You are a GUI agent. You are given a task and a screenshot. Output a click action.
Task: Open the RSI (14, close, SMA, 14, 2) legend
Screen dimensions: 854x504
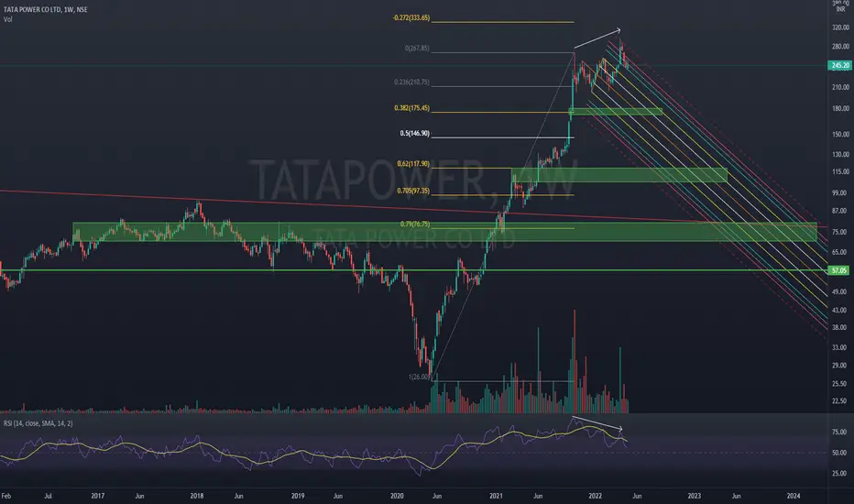(x=38, y=423)
